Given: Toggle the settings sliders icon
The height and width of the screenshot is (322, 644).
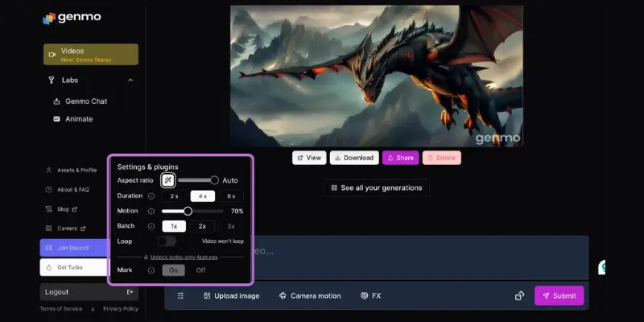Looking at the screenshot, I should [x=180, y=295].
